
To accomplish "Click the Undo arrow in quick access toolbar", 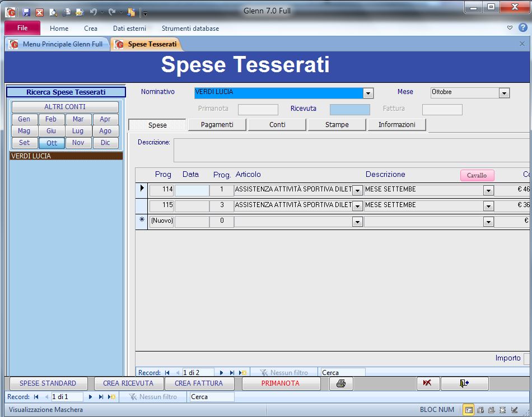I will pos(94,12).
